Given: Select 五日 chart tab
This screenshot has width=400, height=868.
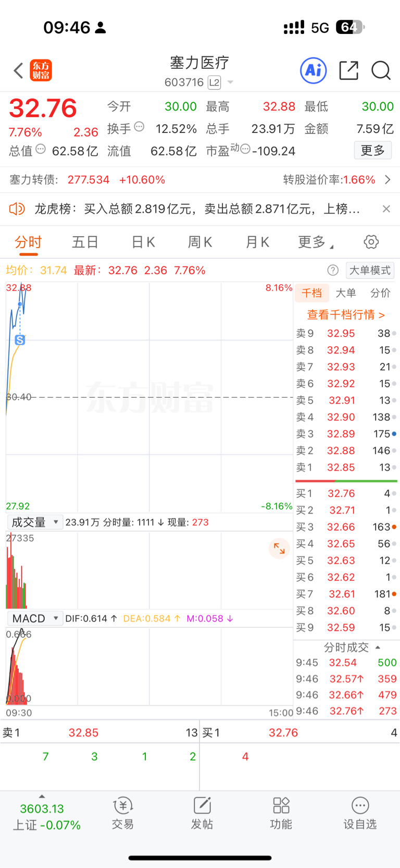Looking at the screenshot, I should click(x=85, y=242).
